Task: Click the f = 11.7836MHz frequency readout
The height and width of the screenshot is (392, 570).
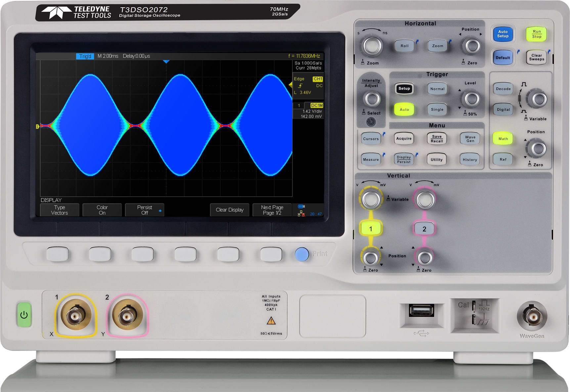Action: click(304, 56)
